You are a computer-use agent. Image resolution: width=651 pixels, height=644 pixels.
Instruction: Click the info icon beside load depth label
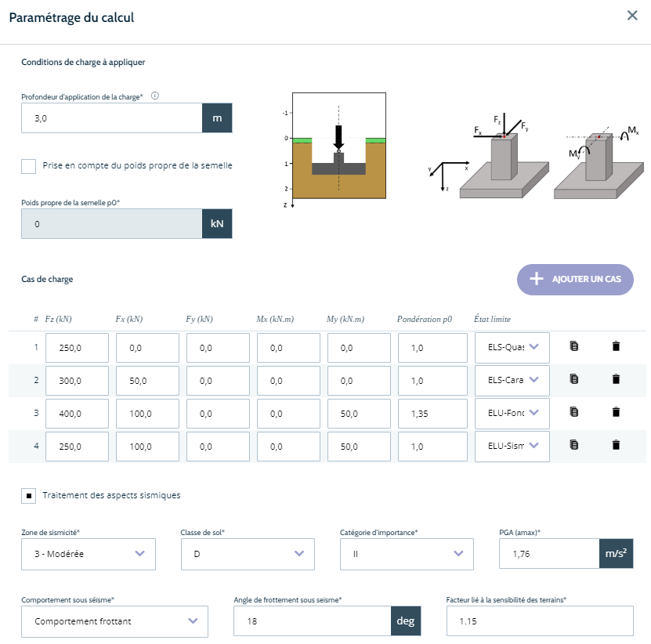tap(154, 96)
